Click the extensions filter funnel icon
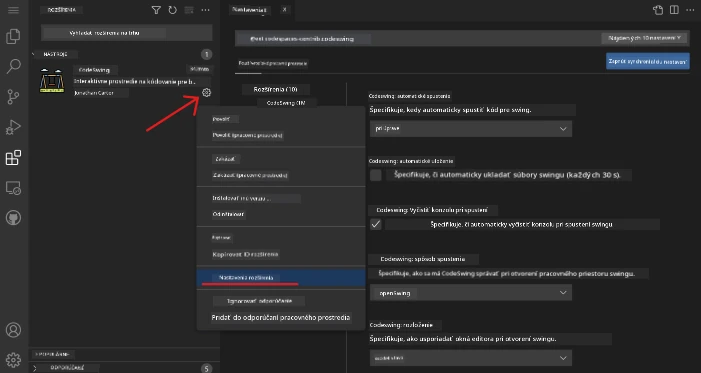701x373 pixels. [x=156, y=10]
